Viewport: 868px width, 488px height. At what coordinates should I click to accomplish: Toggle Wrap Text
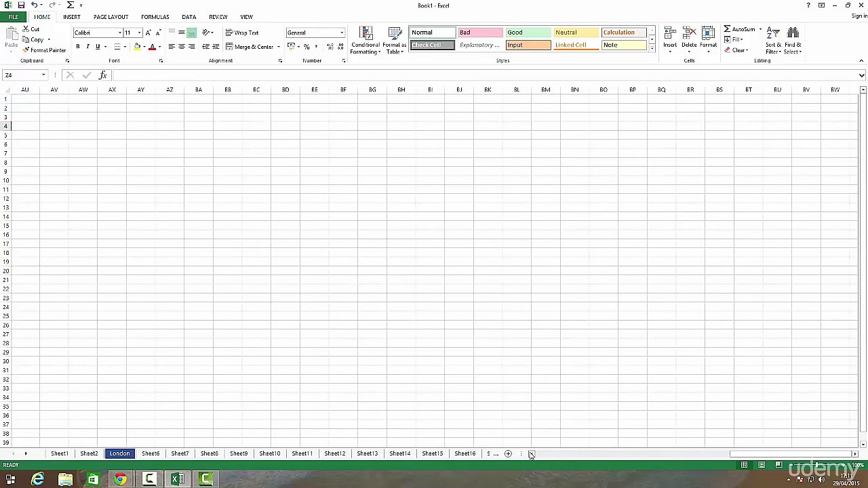tap(242, 33)
